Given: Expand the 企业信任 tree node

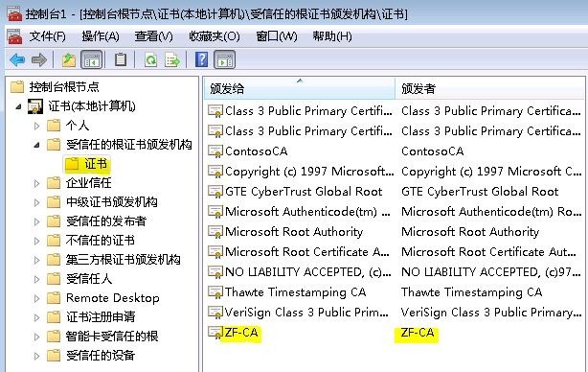Looking at the screenshot, I should [x=36, y=183].
